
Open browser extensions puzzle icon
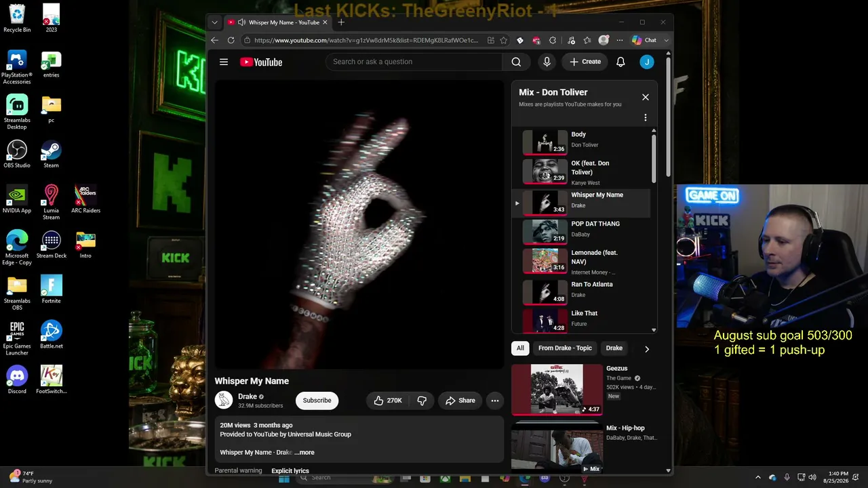[553, 40]
